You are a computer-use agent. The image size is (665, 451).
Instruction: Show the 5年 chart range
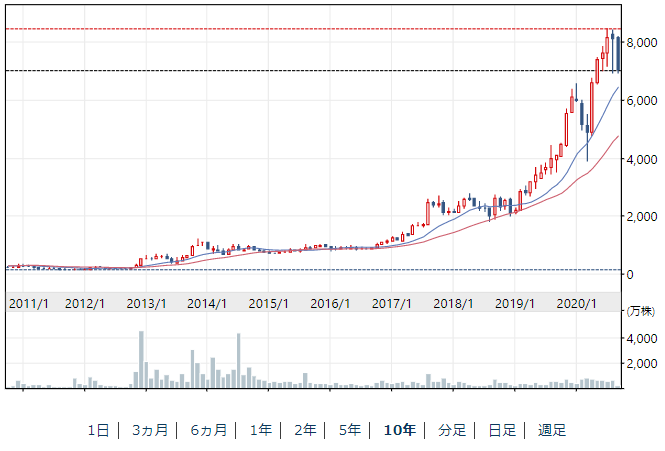coord(350,430)
